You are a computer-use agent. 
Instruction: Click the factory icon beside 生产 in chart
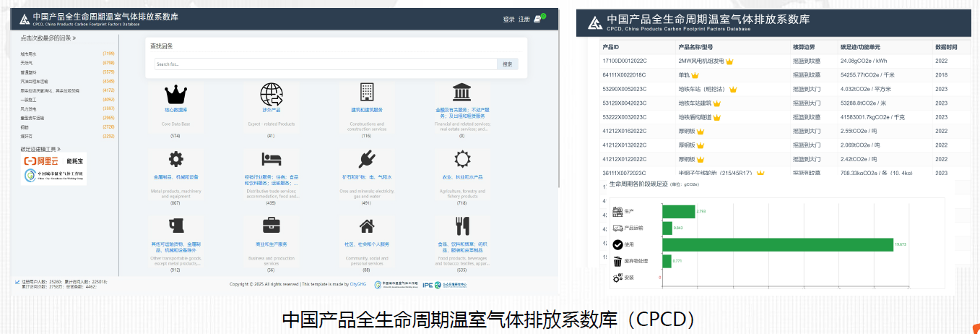pos(617,211)
